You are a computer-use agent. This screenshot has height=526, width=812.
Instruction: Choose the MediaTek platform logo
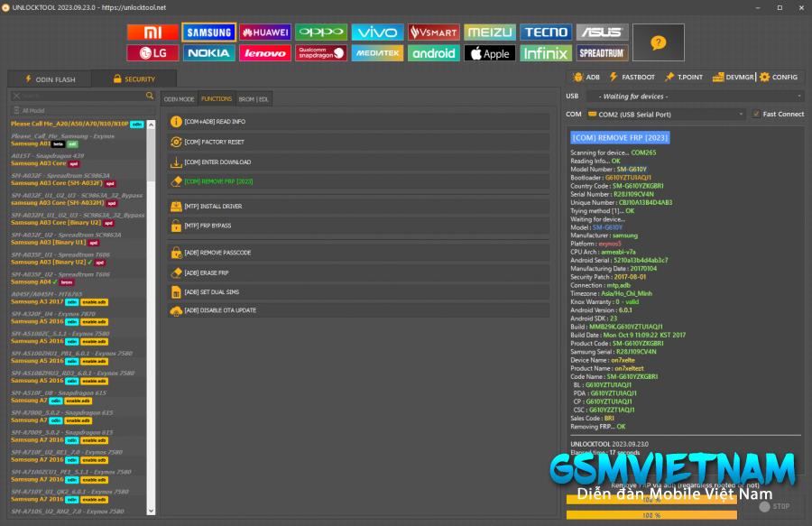[x=377, y=53]
